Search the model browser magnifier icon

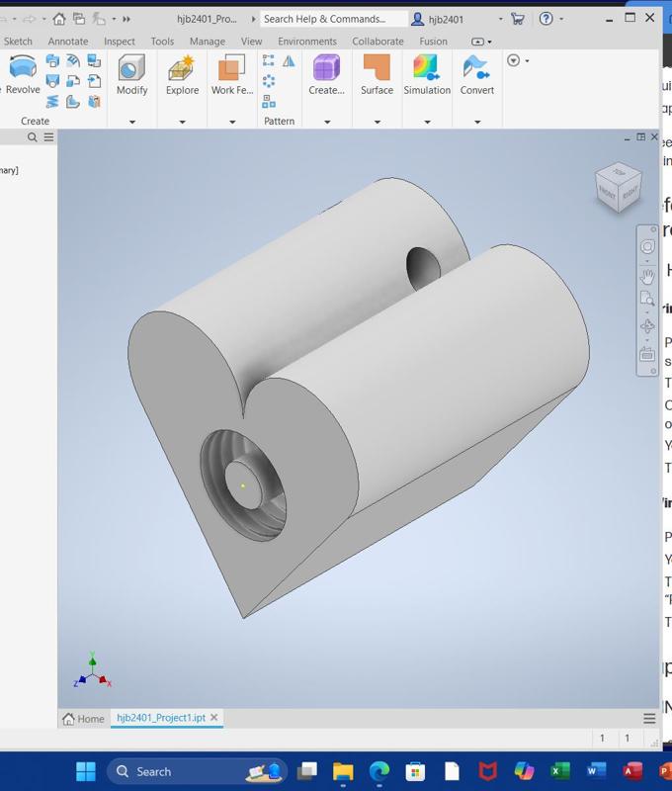pyautogui.click(x=33, y=137)
